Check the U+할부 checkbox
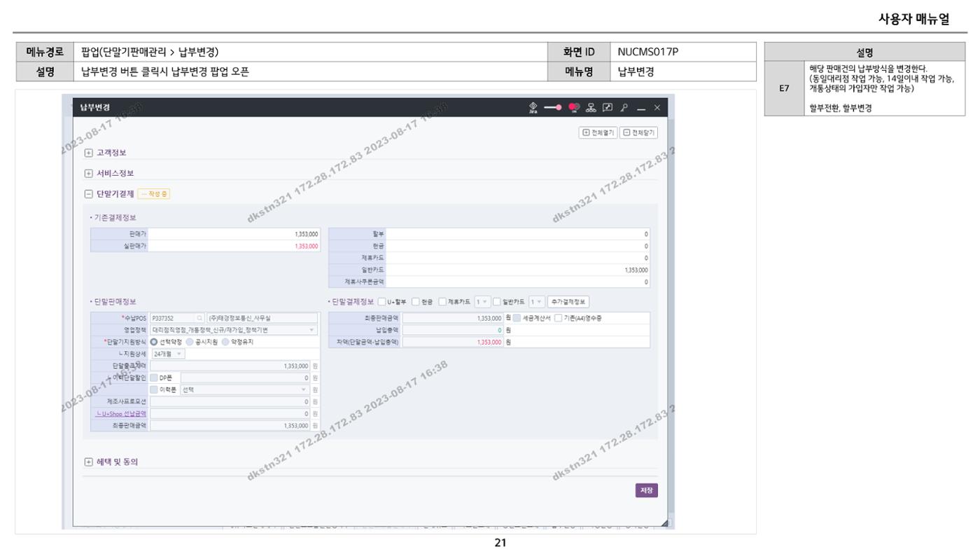Screen dimensions: 980x552 pyautogui.click(x=381, y=302)
